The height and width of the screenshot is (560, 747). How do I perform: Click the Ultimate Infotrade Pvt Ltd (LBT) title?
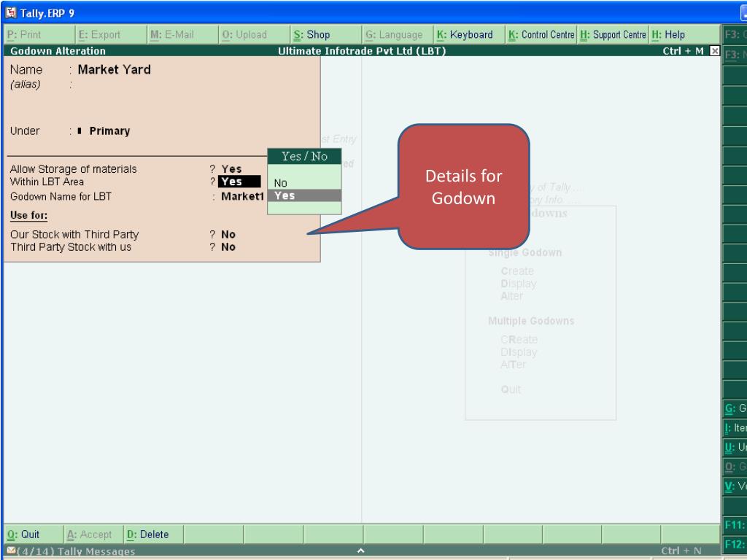(362, 51)
